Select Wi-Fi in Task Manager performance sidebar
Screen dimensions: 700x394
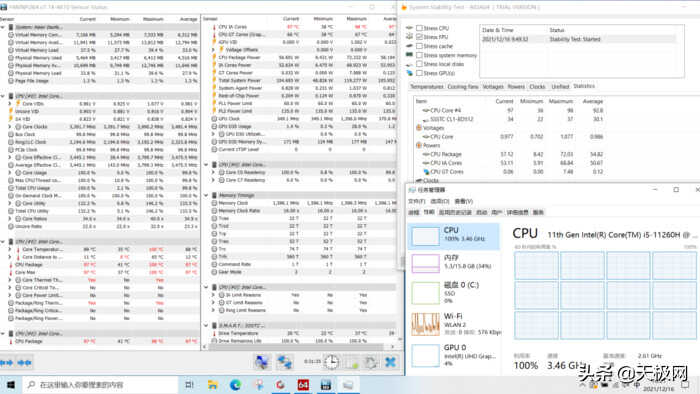454,323
